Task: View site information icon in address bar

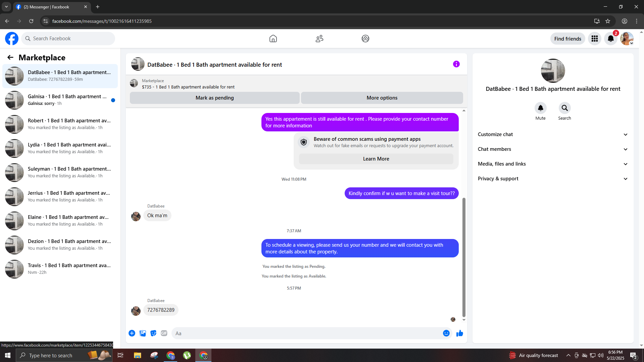Action: [46, 21]
